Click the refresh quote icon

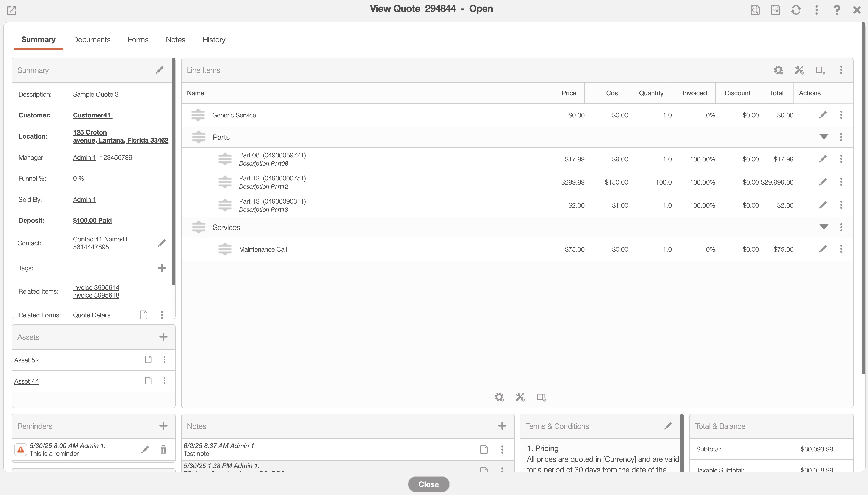(x=796, y=10)
